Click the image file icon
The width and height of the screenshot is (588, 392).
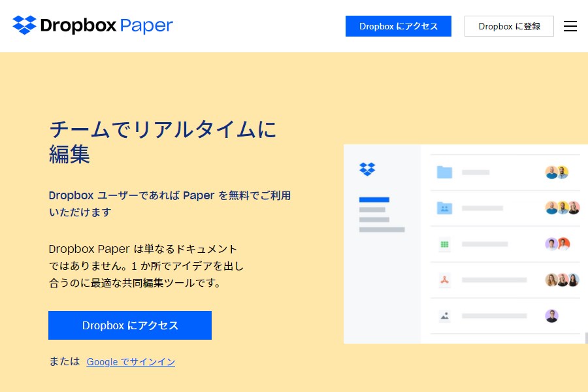[444, 316]
